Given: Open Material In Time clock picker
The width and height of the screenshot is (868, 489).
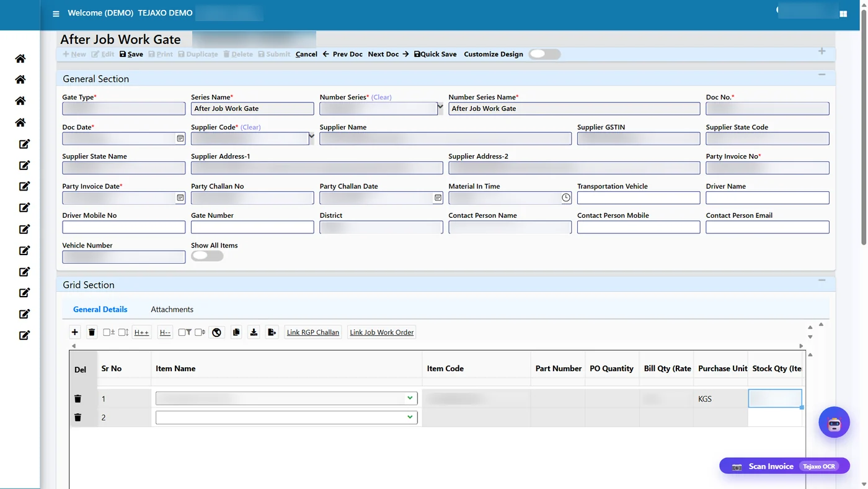Looking at the screenshot, I should (566, 197).
